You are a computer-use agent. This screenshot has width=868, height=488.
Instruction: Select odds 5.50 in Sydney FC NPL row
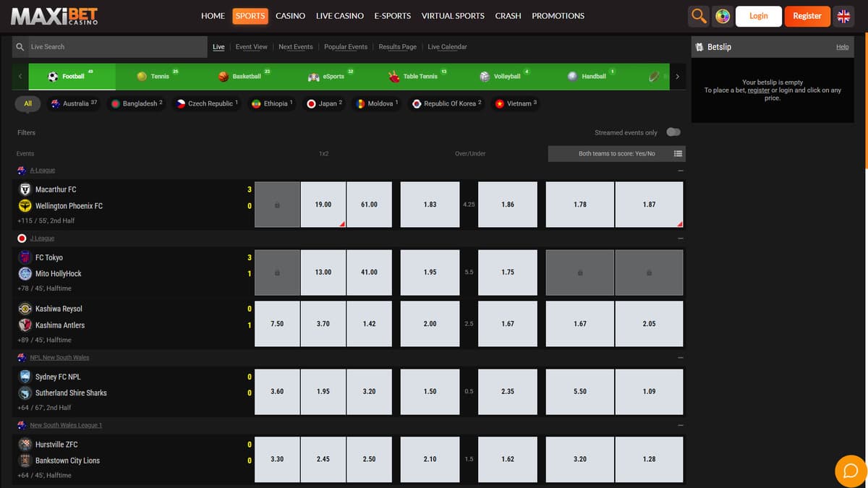pyautogui.click(x=580, y=391)
